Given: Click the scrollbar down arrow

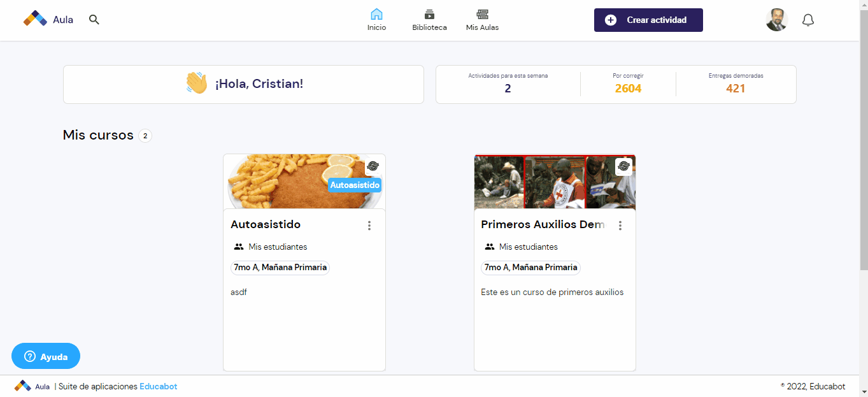Looking at the screenshot, I should tap(863, 391).
